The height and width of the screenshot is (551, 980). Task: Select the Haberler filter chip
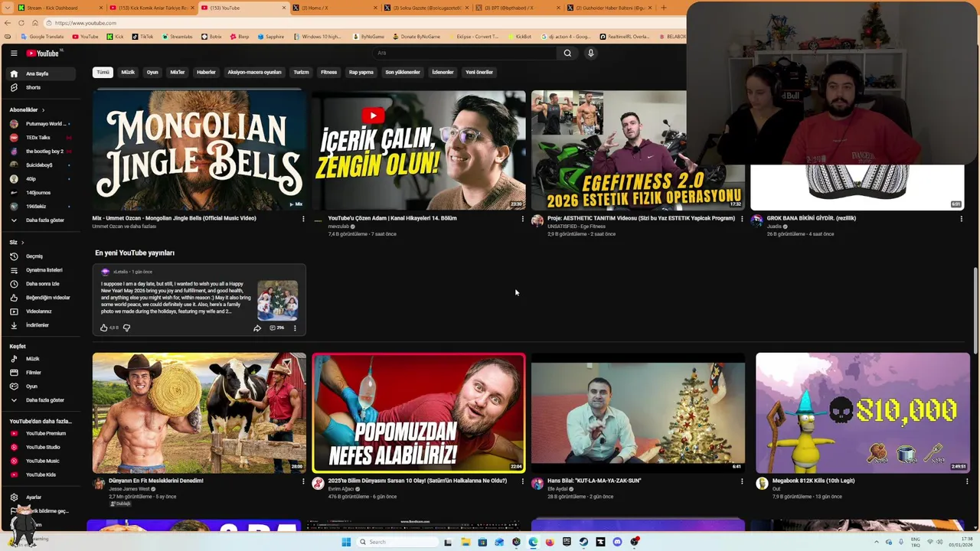tap(206, 72)
